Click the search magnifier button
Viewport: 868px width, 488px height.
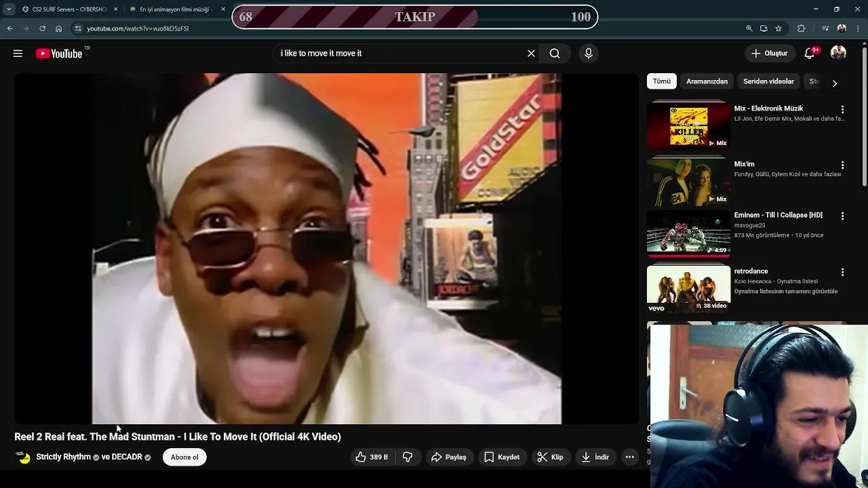555,54
